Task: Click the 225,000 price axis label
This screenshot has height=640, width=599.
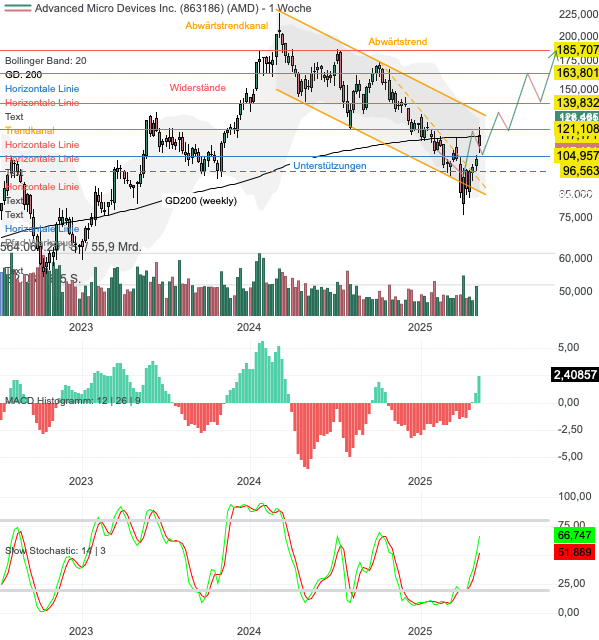Action: tap(578, 14)
